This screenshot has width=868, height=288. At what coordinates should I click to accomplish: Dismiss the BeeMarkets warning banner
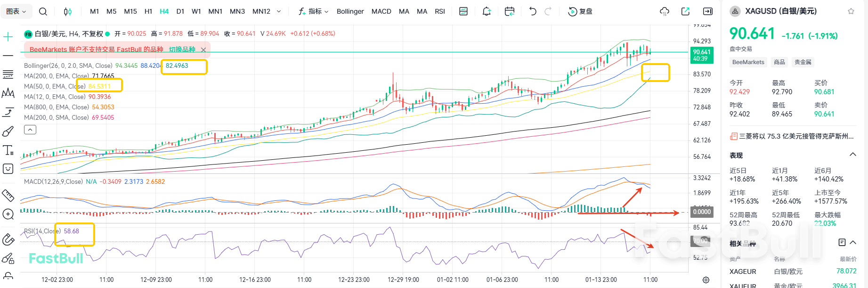[x=203, y=49]
